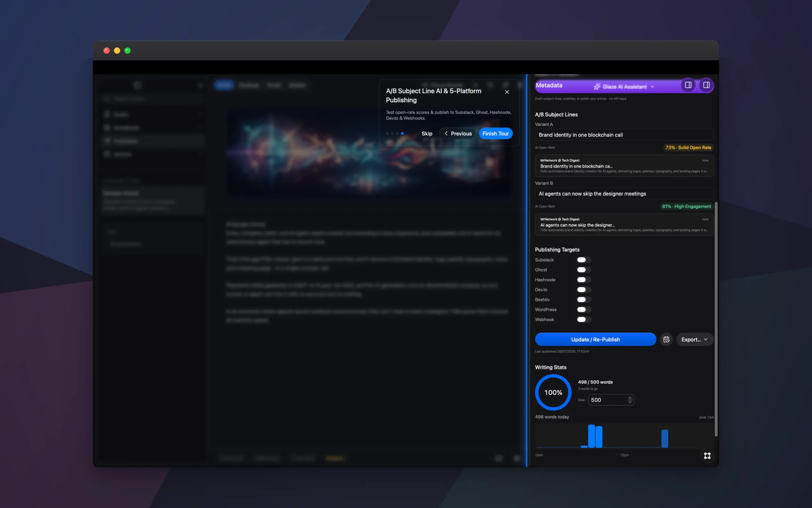Toggle the Ghost publishing target

click(584, 270)
